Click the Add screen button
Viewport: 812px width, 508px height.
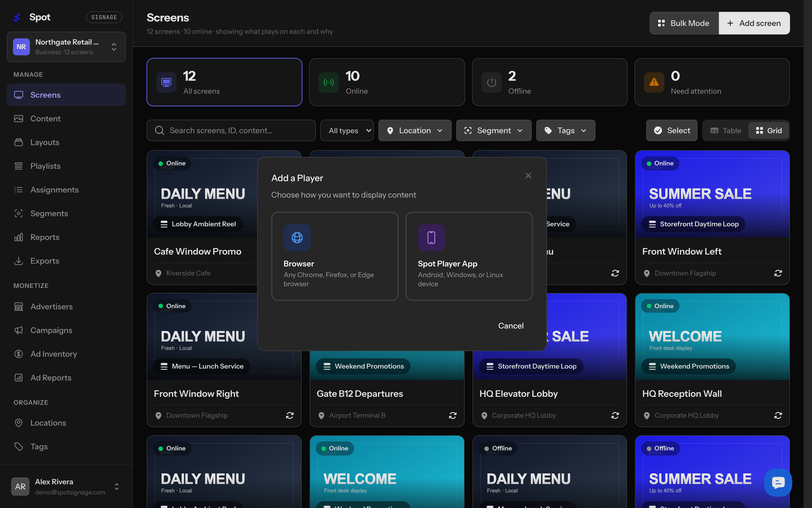pyautogui.click(x=754, y=23)
